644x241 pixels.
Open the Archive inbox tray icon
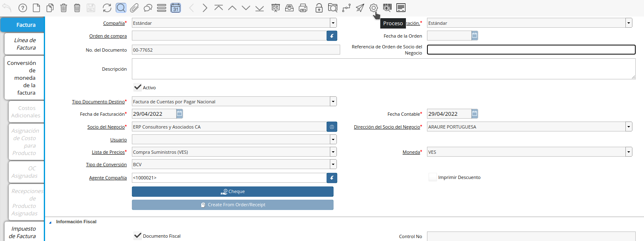[289, 8]
